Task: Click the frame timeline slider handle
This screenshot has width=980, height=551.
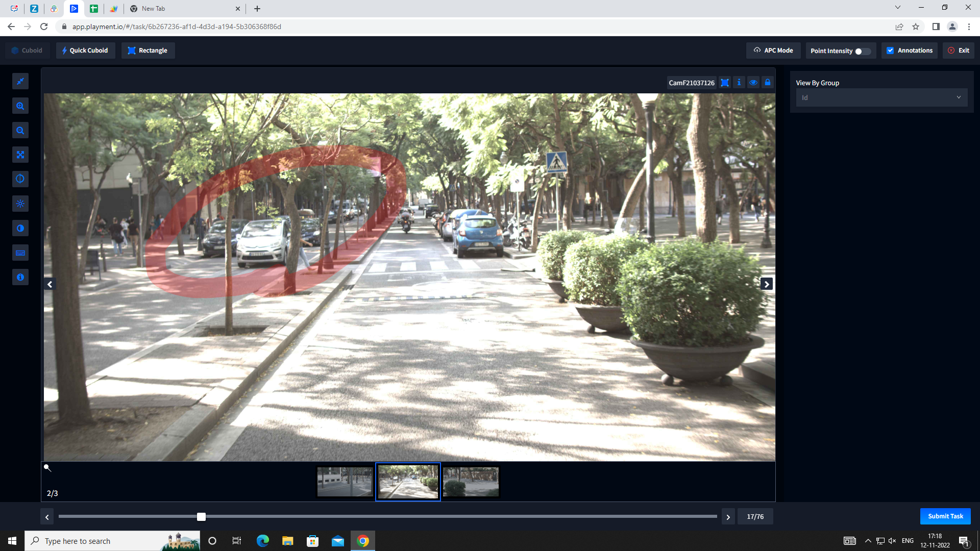Action: click(202, 517)
